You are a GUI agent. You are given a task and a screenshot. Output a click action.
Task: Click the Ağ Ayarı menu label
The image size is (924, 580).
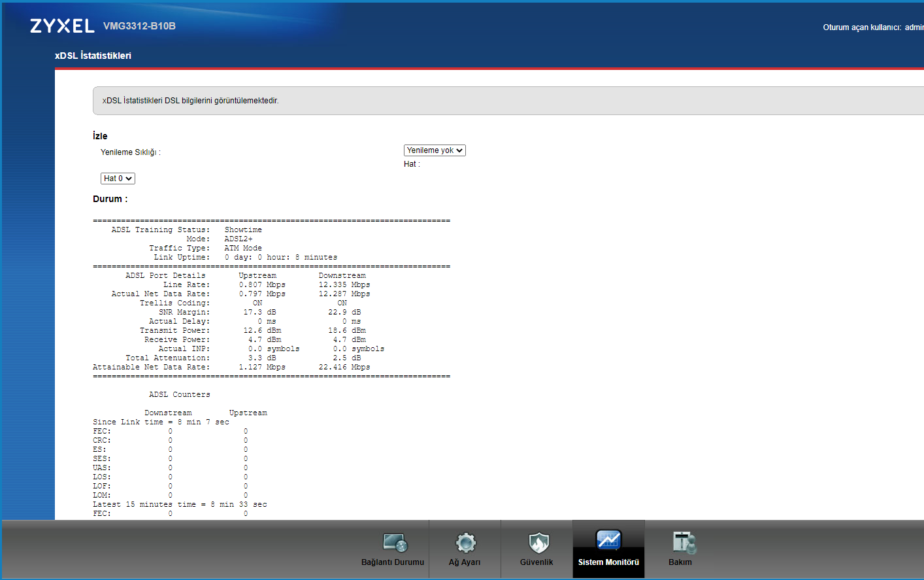465,562
